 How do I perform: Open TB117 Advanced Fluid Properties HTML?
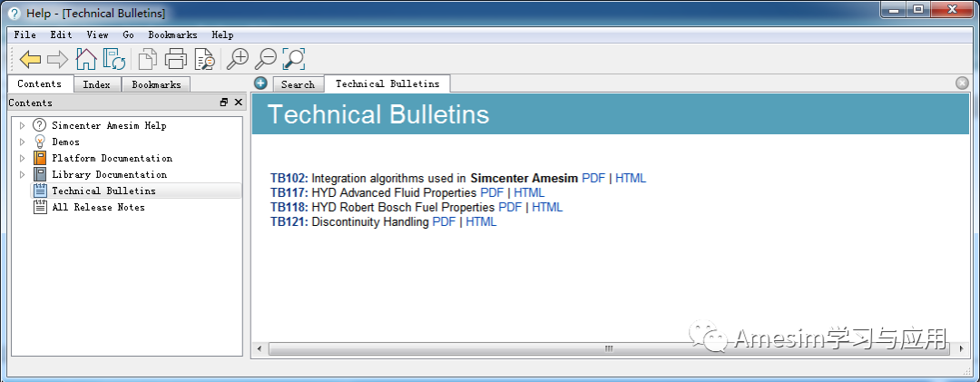click(x=529, y=192)
